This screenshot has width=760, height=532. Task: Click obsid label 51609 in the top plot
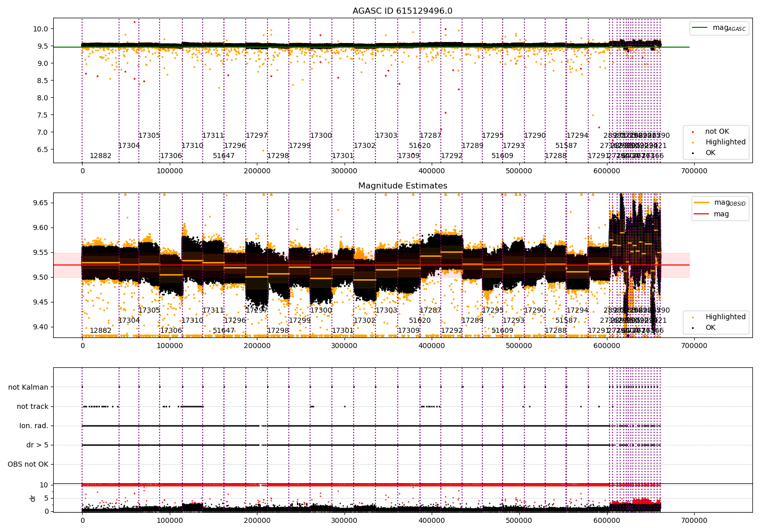pyautogui.click(x=502, y=156)
